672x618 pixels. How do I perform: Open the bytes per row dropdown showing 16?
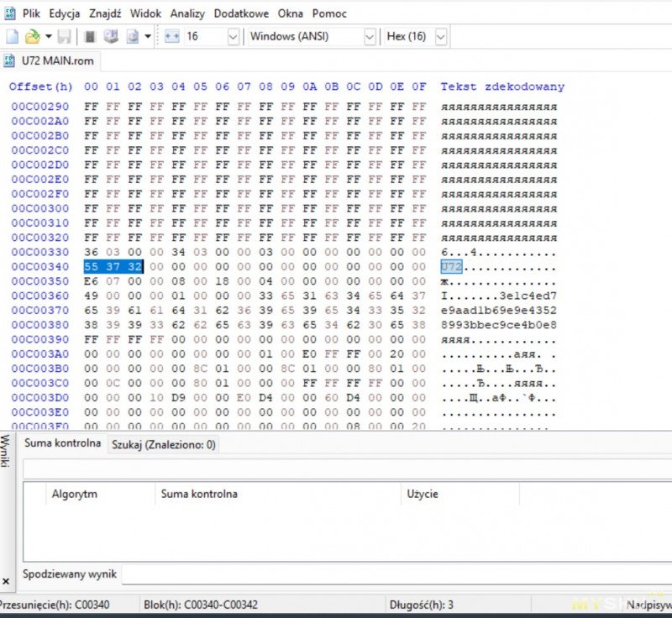(233, 37)
